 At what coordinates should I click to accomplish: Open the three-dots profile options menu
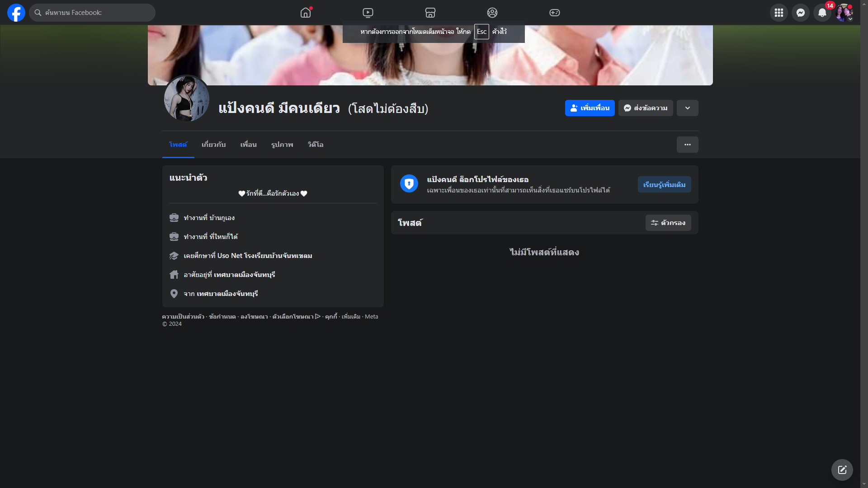687,145
